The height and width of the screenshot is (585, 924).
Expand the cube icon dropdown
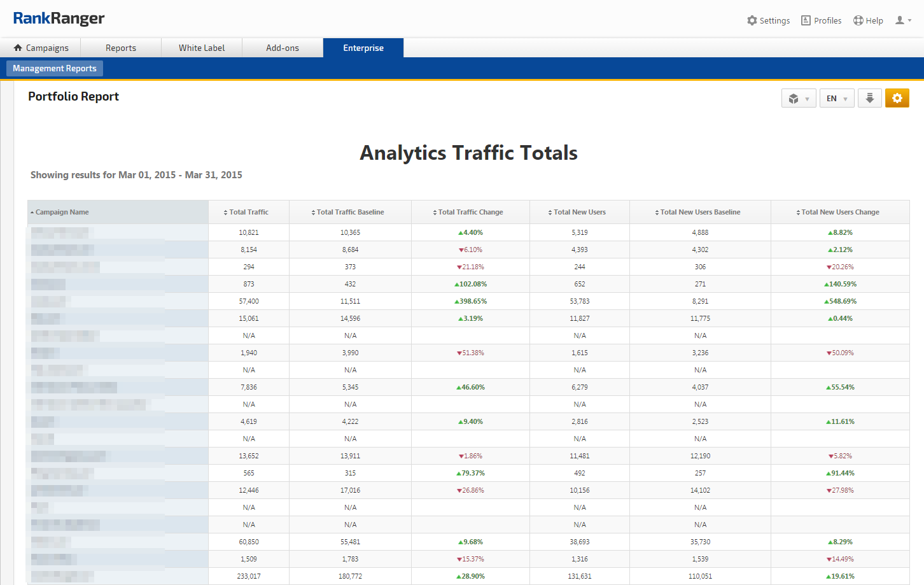pyautogui.click(x=798, y=98)
